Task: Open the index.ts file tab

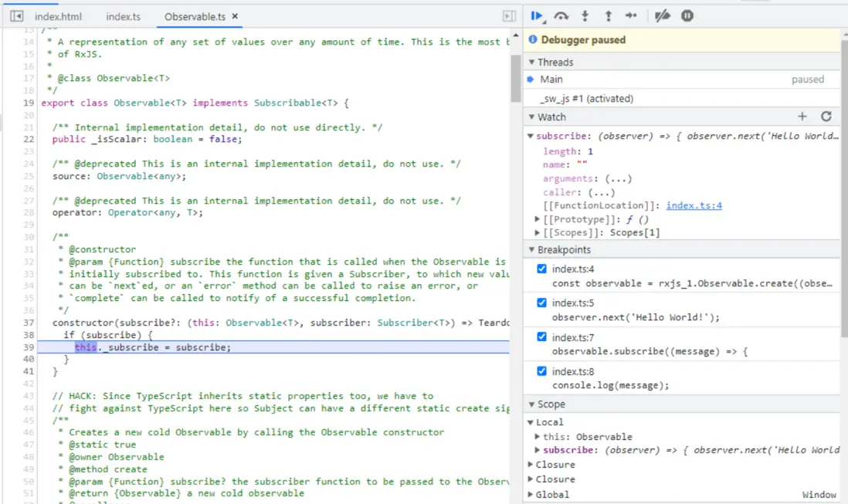Action: coord(123,16)
